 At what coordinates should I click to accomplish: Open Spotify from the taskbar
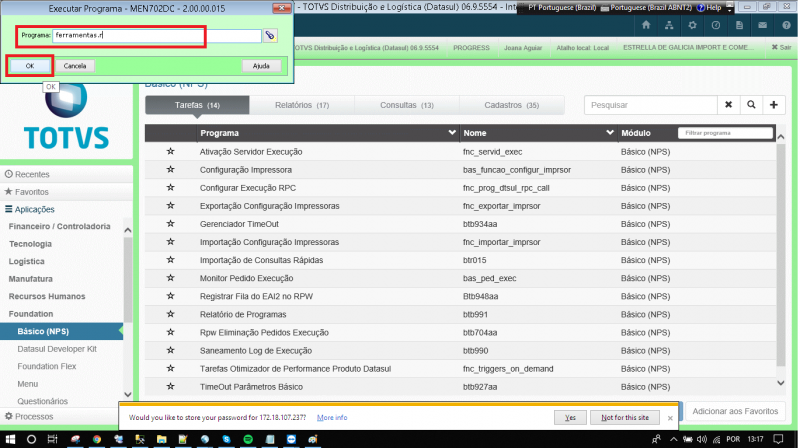(x=247, y=439)
